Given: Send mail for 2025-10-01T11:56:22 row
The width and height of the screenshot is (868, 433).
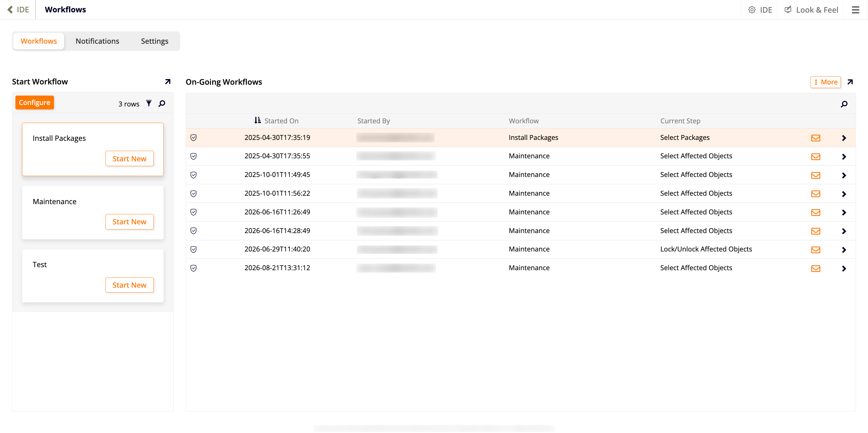Looking at the screenshot, I should coord(816,194).
